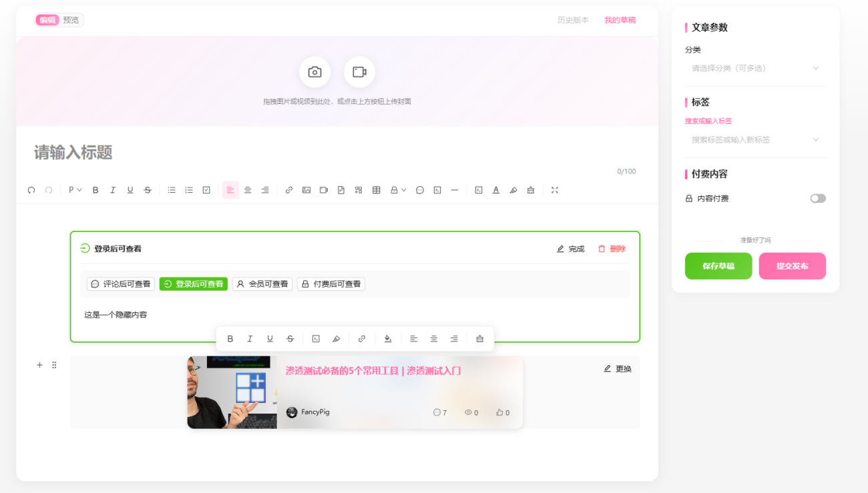Select the 评论后可查看 option
This screenshot has height=493, width=868.
121,284
